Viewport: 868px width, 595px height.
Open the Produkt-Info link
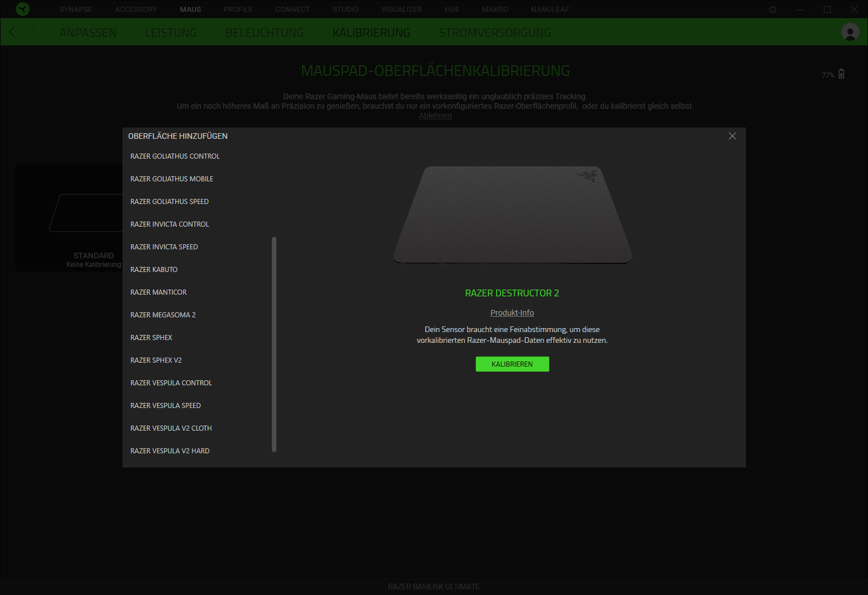(512, 313)
